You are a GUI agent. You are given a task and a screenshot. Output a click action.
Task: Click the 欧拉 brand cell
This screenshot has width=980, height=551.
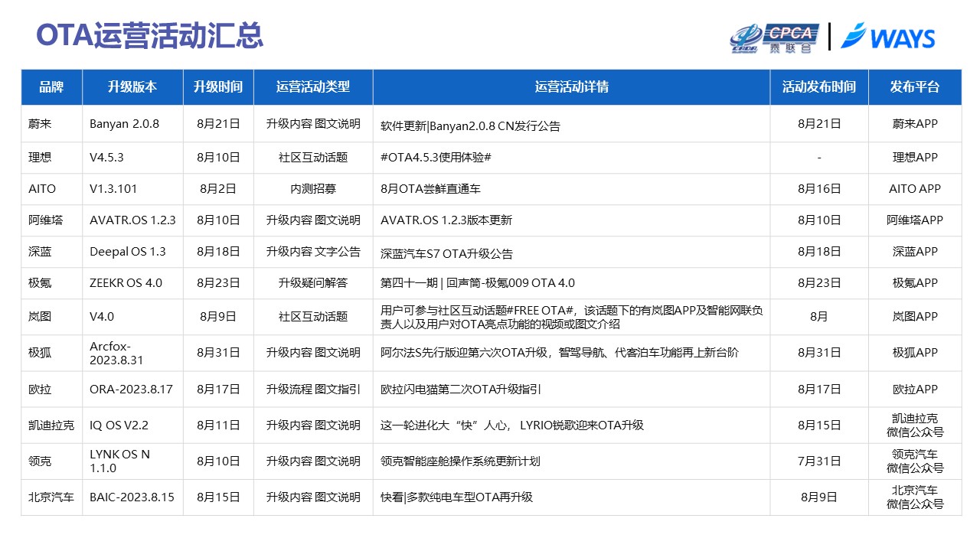tap(51, 389)
